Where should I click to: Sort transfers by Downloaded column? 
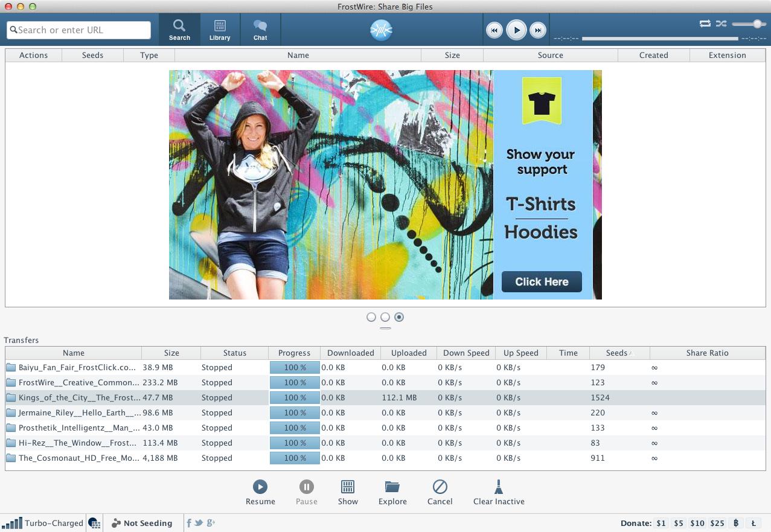350,353
